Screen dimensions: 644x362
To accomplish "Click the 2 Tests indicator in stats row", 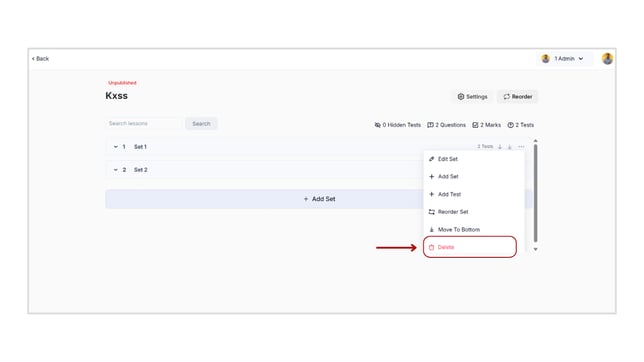I will [520, 125].
